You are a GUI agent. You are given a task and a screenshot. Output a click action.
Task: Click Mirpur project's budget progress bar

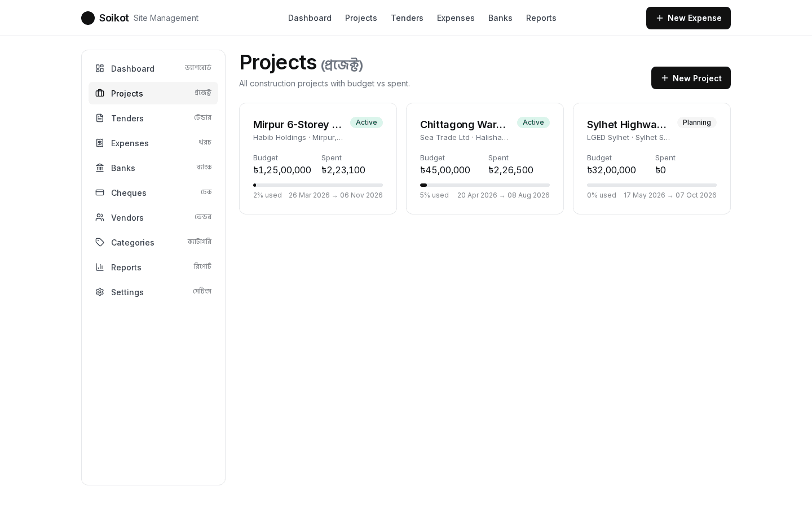coord(318,185)
